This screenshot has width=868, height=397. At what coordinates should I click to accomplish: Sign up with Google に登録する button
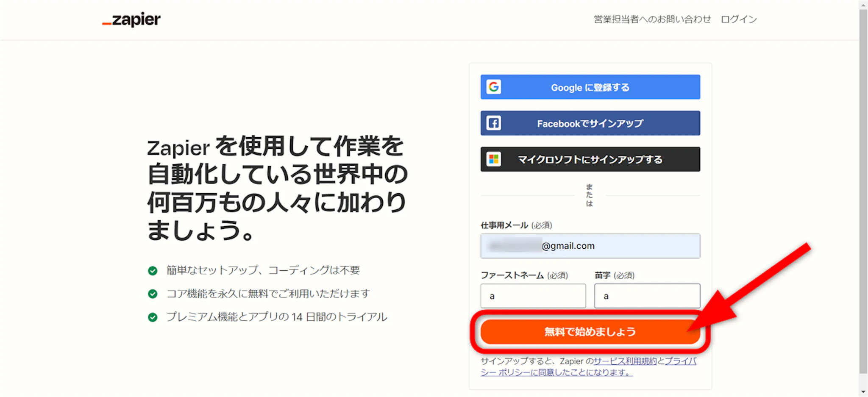point(590,87)
